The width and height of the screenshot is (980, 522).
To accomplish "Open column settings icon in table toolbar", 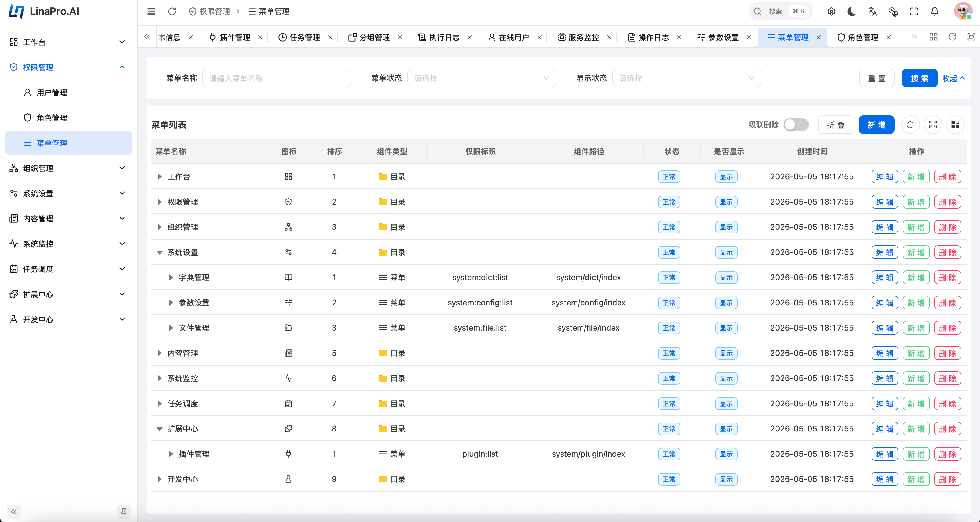I will pos(955,125).
